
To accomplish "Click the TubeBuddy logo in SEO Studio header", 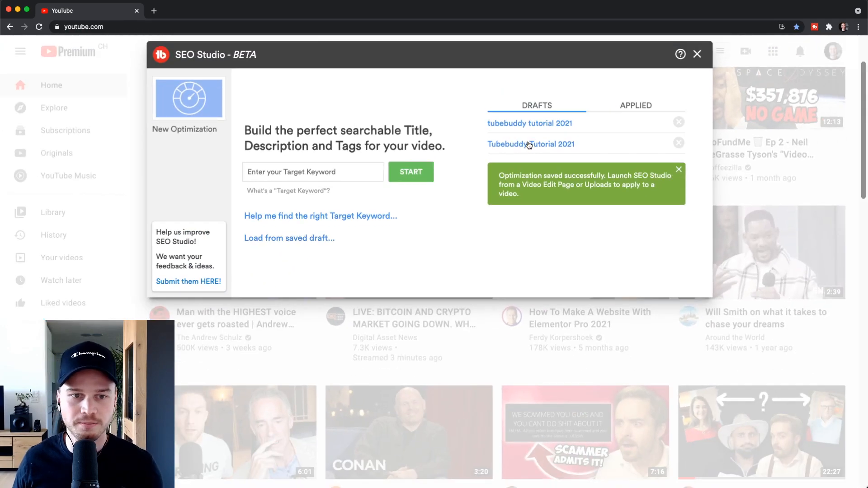I will (160, 55).
